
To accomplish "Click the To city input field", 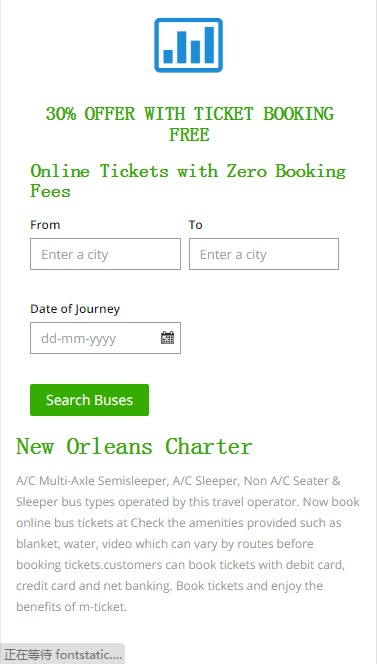I will 263,254.
